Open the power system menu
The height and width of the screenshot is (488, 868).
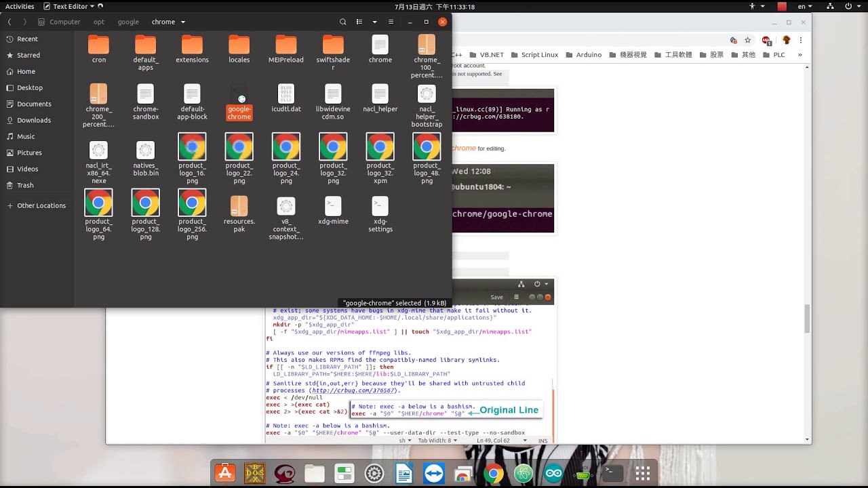pyautogui.click(x=852, y=6)
